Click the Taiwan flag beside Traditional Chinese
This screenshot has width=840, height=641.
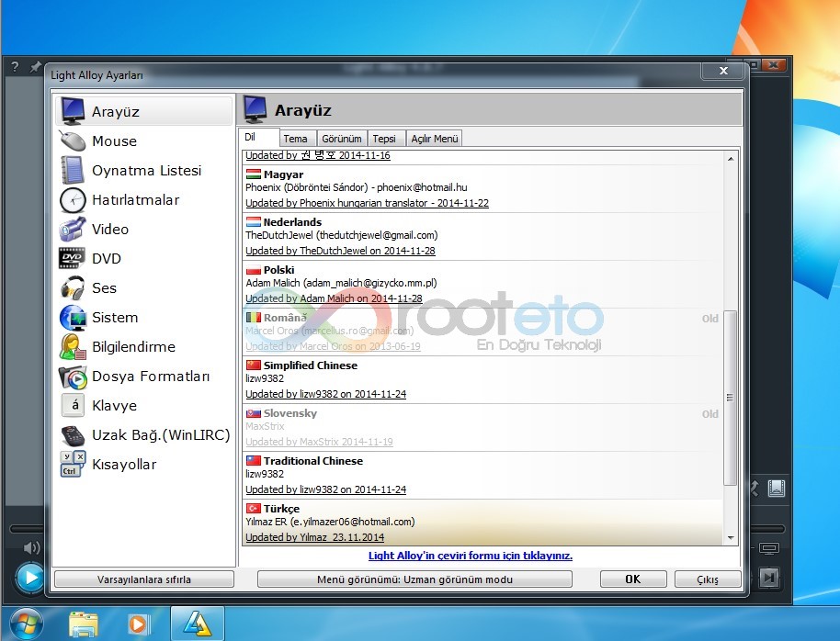[254, 460]
